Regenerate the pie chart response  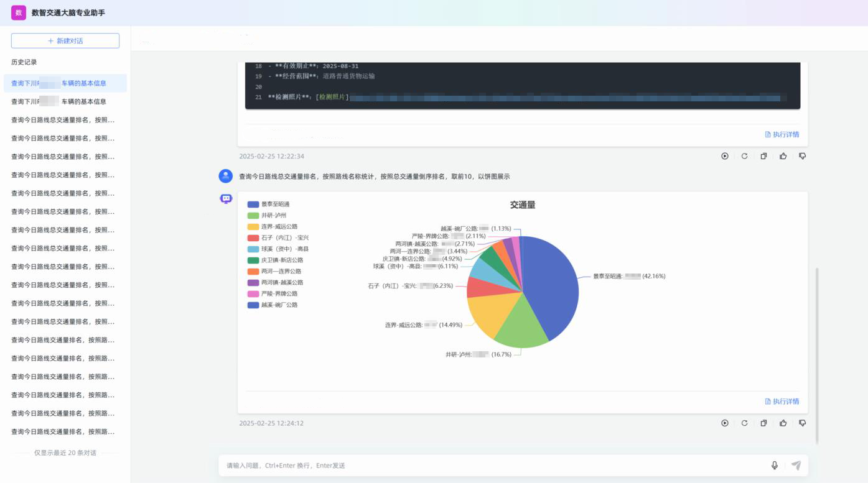point(744,423)
